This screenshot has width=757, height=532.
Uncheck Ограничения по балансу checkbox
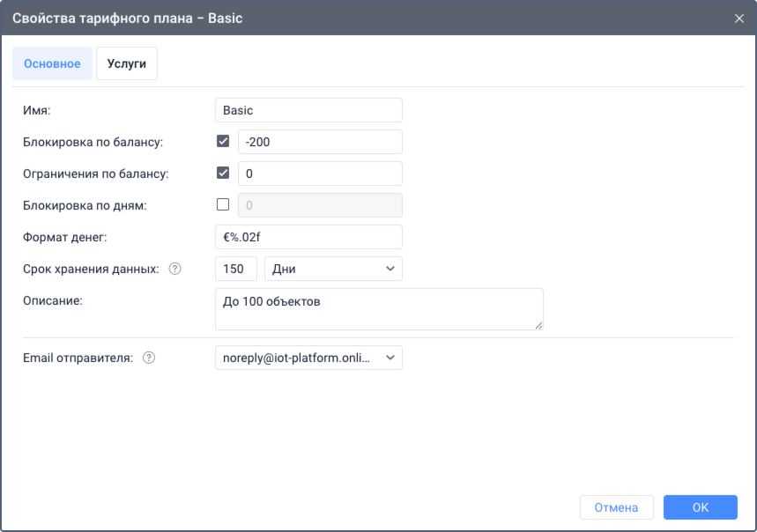click(223, 174)
